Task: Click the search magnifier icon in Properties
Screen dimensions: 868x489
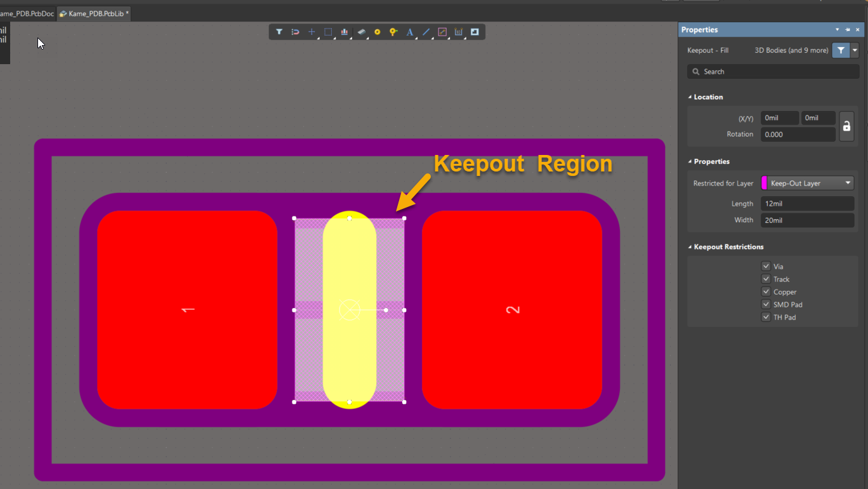Action: (x=696, y=72)
